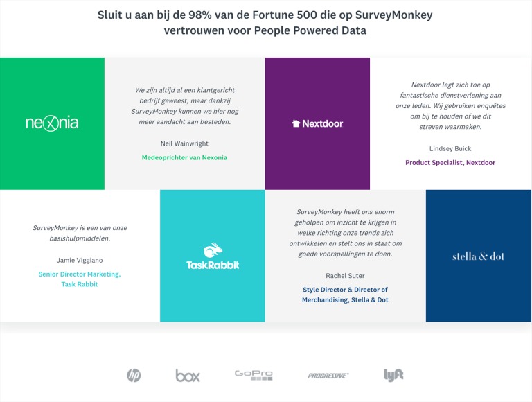The height and width of the screenshot is (402, 532).
Task: Click the Jamie Viggiano name
Action: [80, 260]
